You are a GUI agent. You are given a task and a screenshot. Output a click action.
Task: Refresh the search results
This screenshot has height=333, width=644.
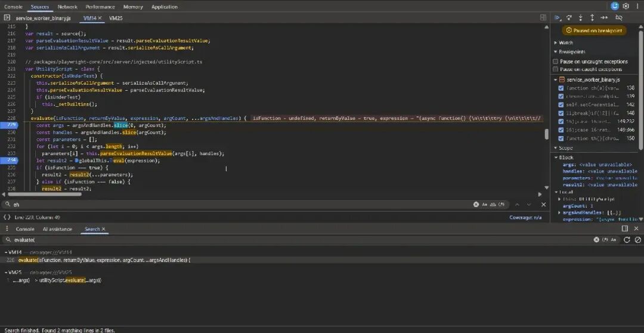tap(627, 240)
